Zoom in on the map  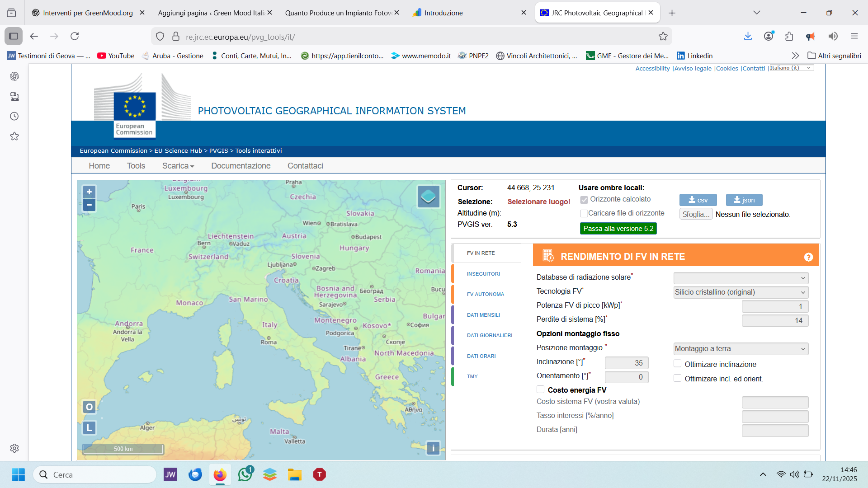click(x=89, y=192)
